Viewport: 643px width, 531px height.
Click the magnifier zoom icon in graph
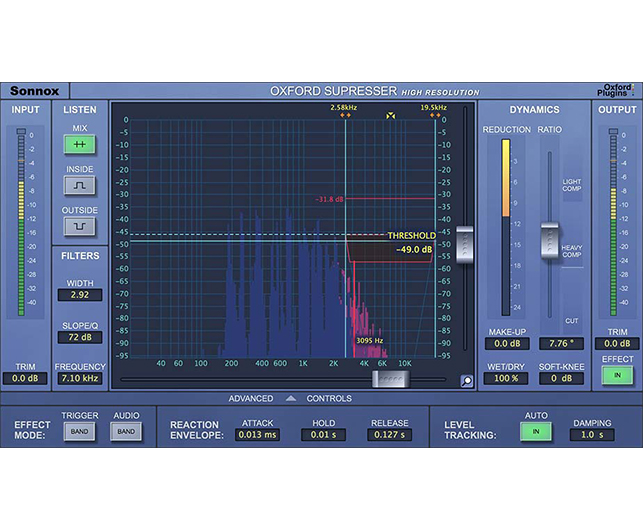[x=467, y=381]
